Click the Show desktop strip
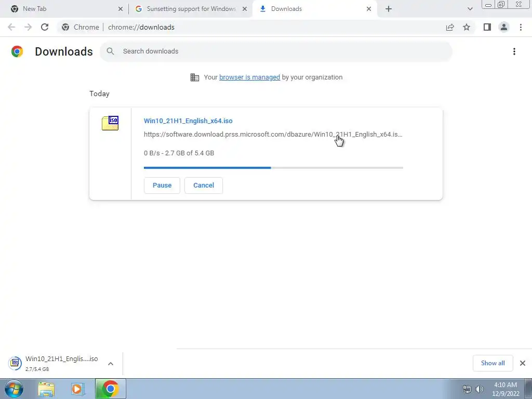Screen dimensions: 532x399 pos(528,389)
